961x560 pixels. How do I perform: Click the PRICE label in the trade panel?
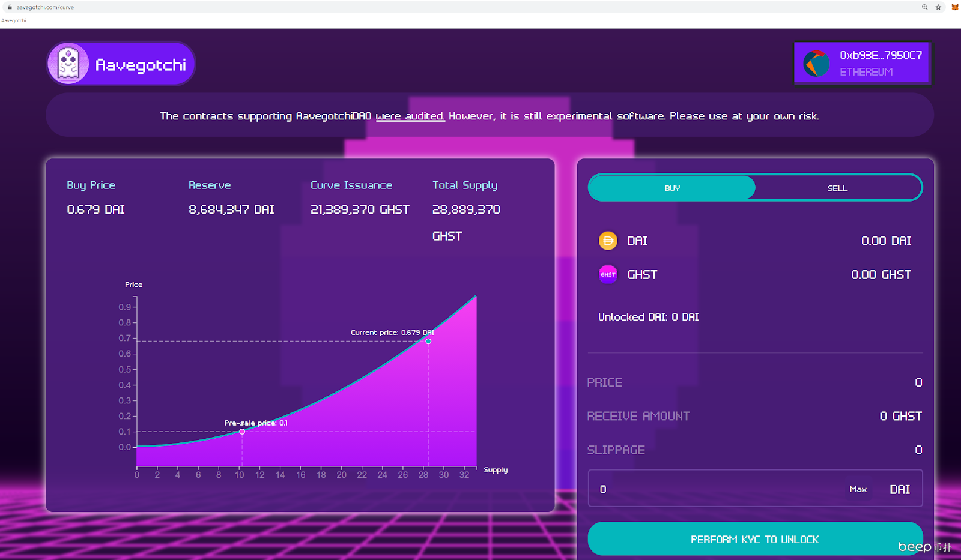point(604,382)
